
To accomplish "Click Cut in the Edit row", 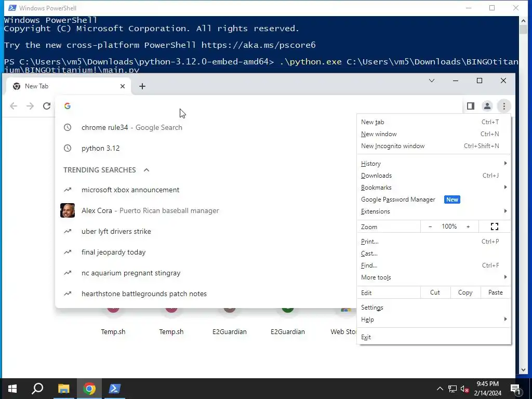I will tap(435, 292).
